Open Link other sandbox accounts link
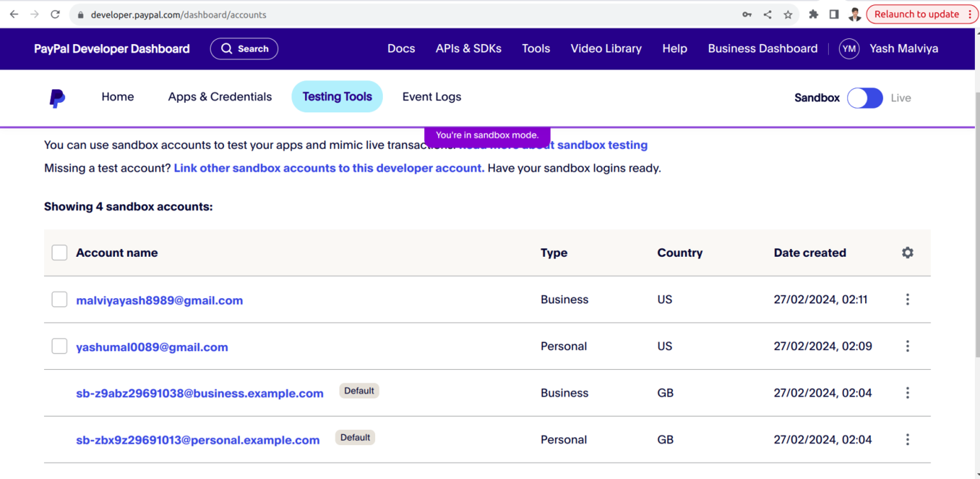Screen dimensions: 980x479 328,167
